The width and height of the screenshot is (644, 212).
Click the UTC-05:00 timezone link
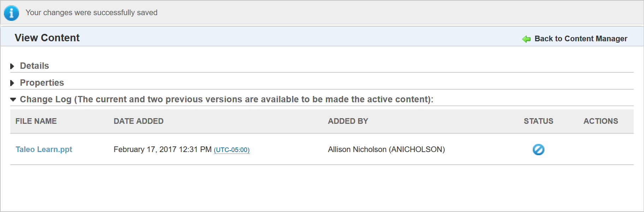tap(232, 150)
